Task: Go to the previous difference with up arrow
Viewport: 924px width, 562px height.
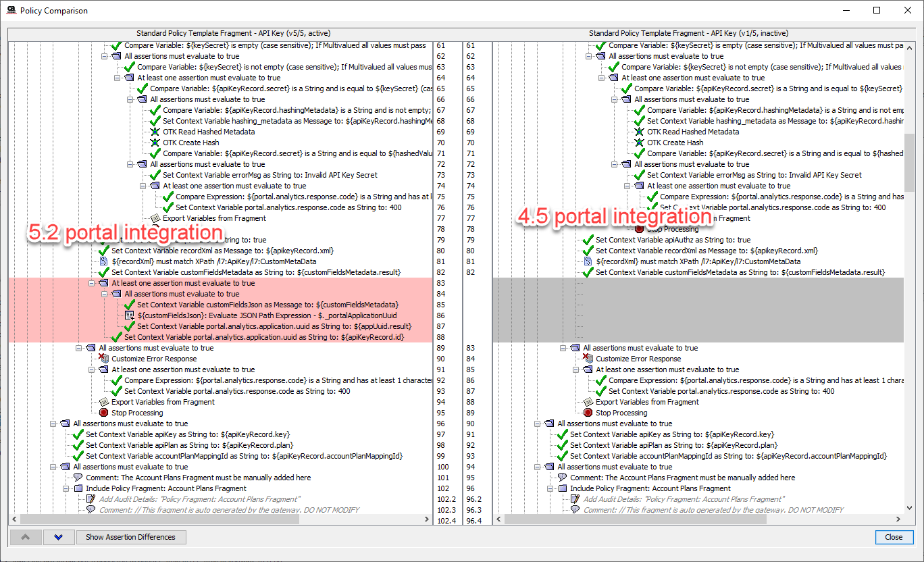Action: [x=26, y=537]
